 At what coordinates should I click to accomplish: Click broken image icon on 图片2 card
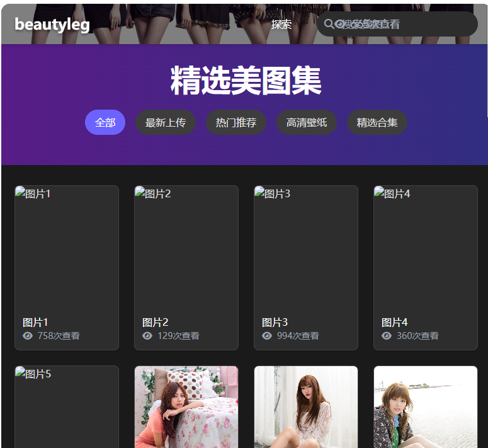[x=140, y=191]
